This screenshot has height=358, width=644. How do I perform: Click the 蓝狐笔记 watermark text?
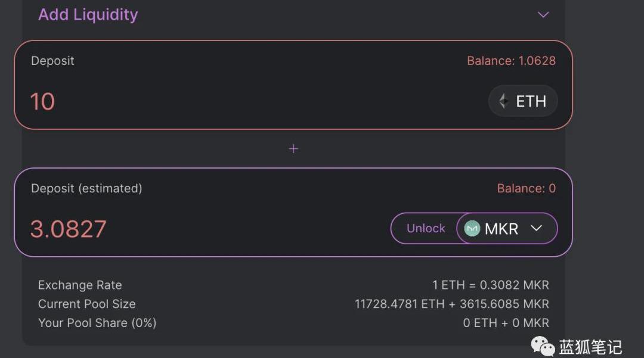tap(590, 347)
